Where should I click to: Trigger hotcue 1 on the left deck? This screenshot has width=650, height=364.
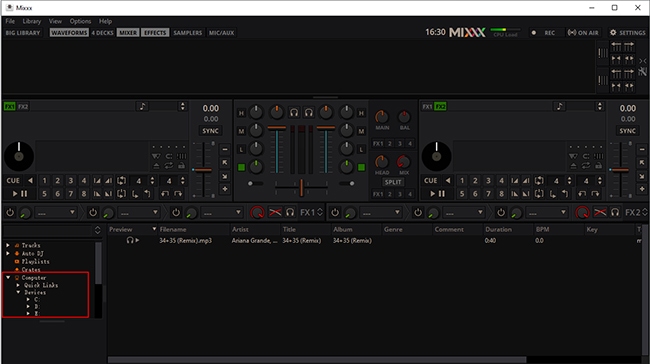[44, 181]
